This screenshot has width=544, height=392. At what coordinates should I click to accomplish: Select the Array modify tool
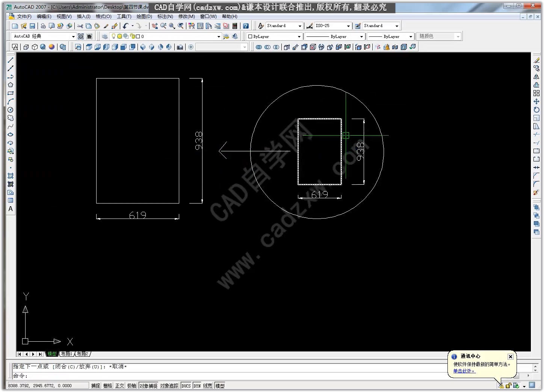pyautogui.click(x=536, y=93)
